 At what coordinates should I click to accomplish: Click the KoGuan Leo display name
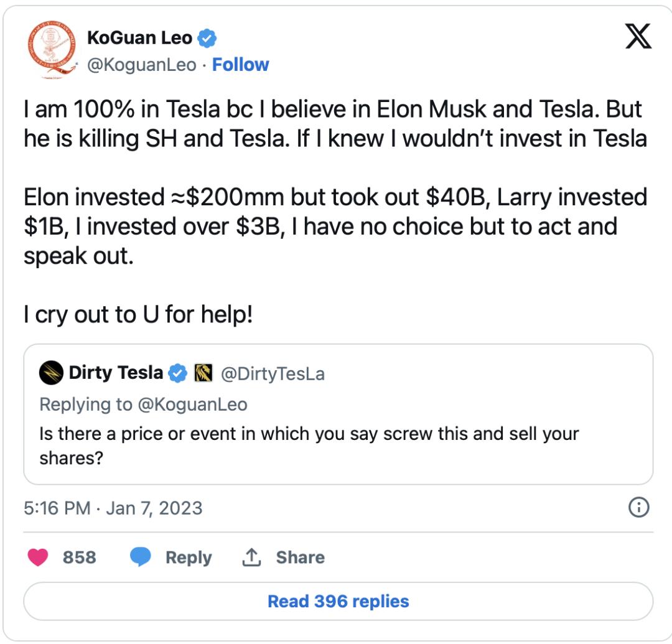[x=140, y=39]
